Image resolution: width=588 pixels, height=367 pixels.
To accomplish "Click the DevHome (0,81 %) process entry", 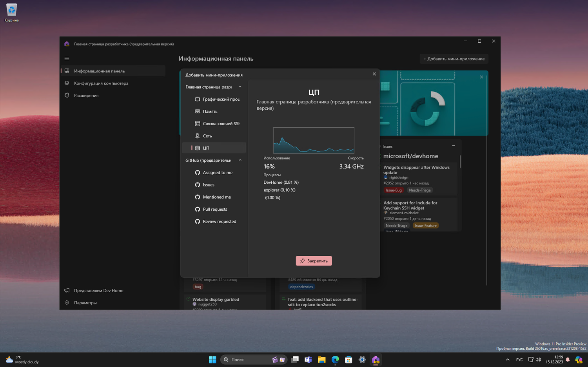I will 281,182.
